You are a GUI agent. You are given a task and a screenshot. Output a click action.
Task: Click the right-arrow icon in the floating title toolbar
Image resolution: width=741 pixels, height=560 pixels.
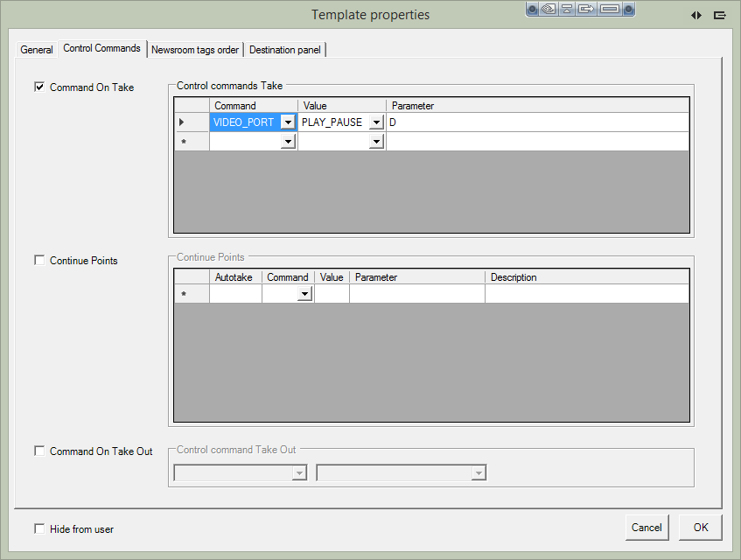click(x=587, y=10)
